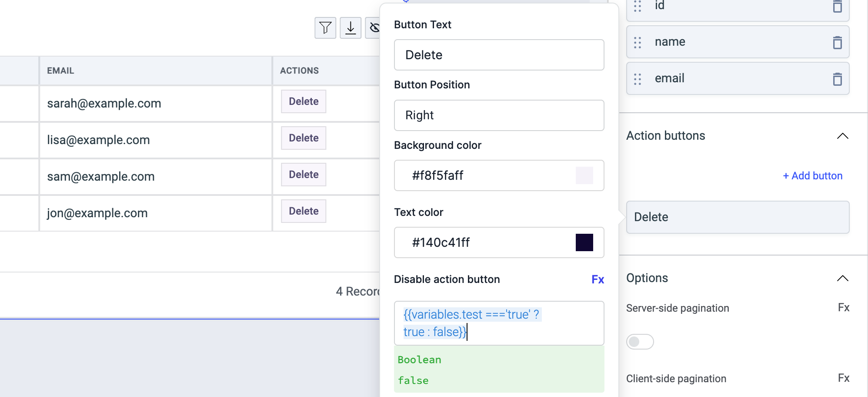Click the hide columns eye icon
Viewport: 868px width, 397px height.
(x=374, y=28)
